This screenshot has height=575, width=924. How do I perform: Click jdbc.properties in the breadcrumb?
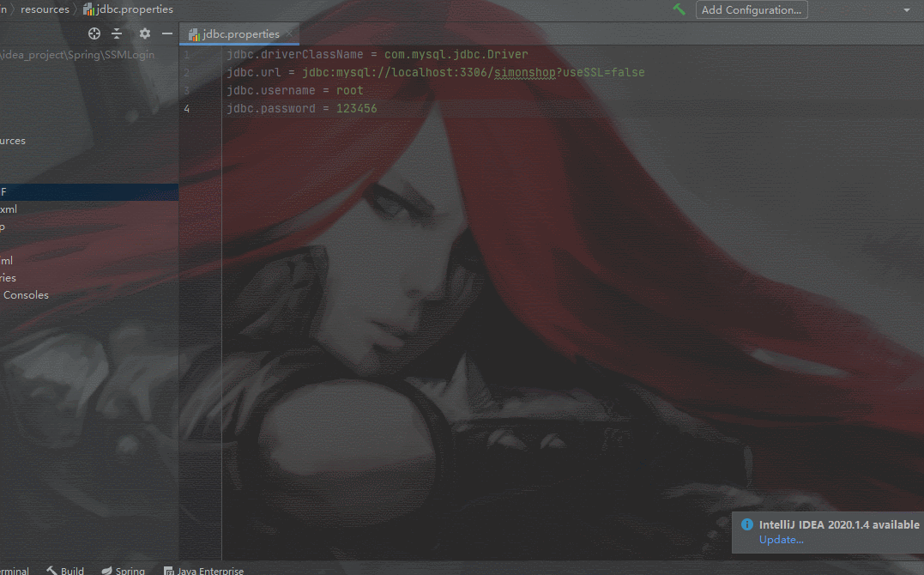point(129,9)
